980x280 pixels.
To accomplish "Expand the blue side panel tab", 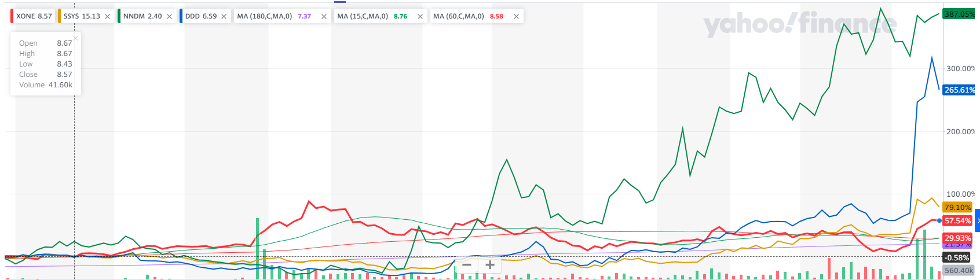I will (978, 220).
